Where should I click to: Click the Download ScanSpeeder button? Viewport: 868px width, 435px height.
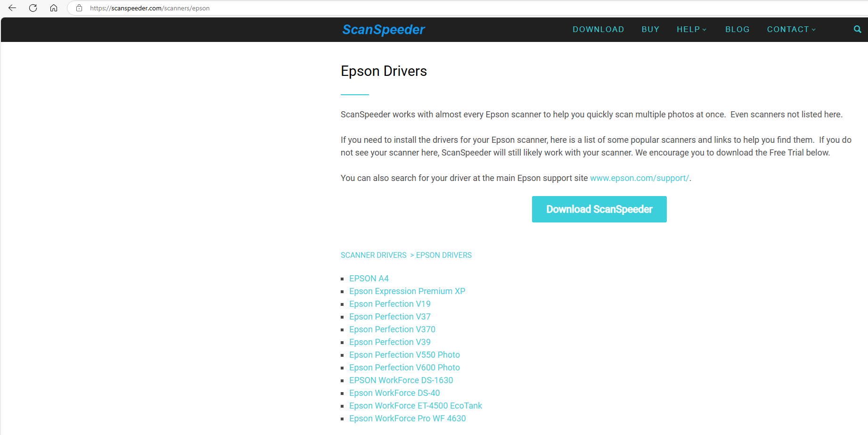click(x=599, y=209)
